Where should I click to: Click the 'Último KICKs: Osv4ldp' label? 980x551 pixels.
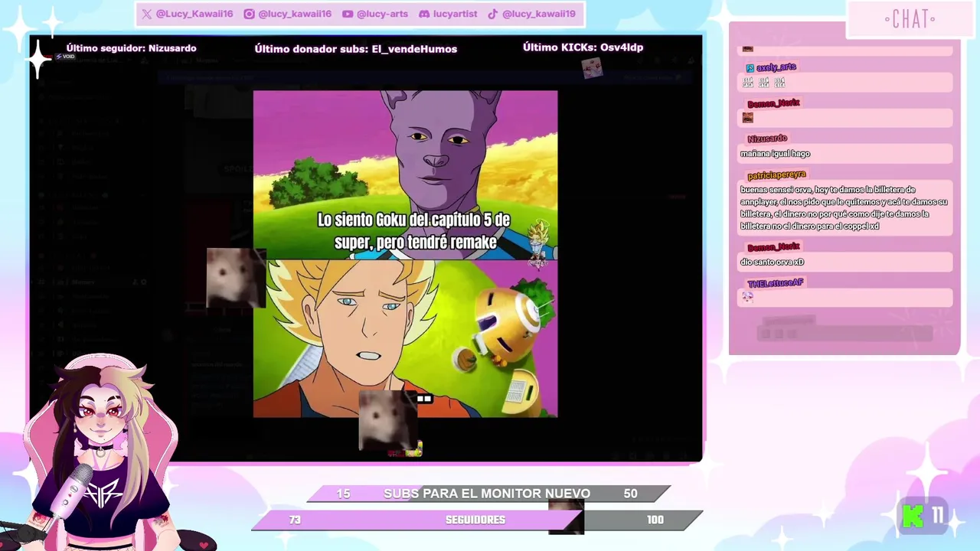click(x=583, y=47)
